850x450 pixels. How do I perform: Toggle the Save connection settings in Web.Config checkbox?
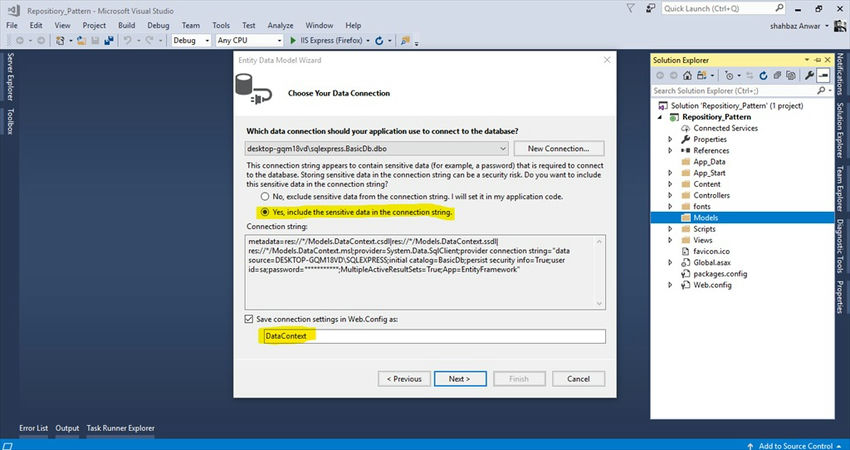pos(249,319)
